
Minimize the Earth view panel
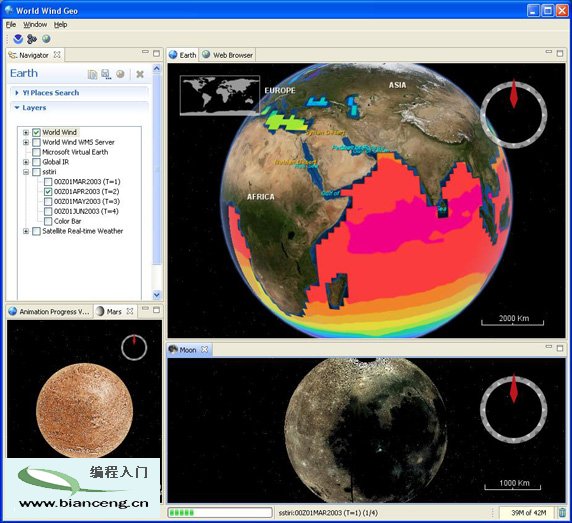click(549, 52)
